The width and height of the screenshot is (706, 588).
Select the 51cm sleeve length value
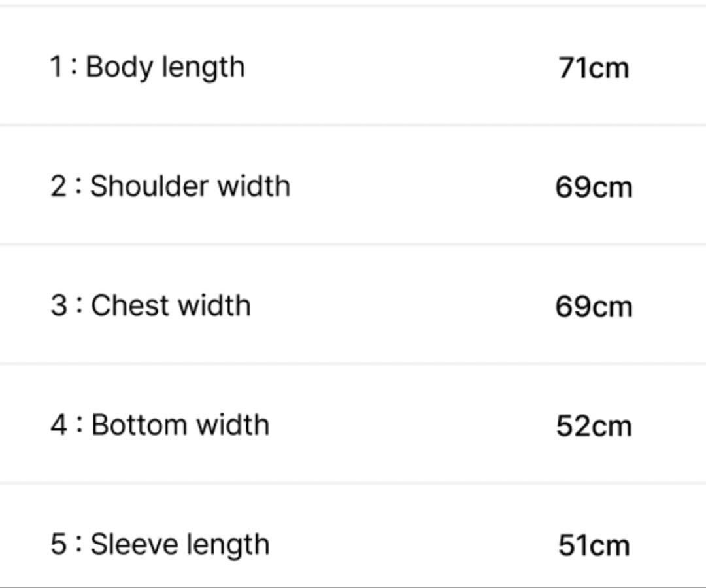tap(594, 546)
